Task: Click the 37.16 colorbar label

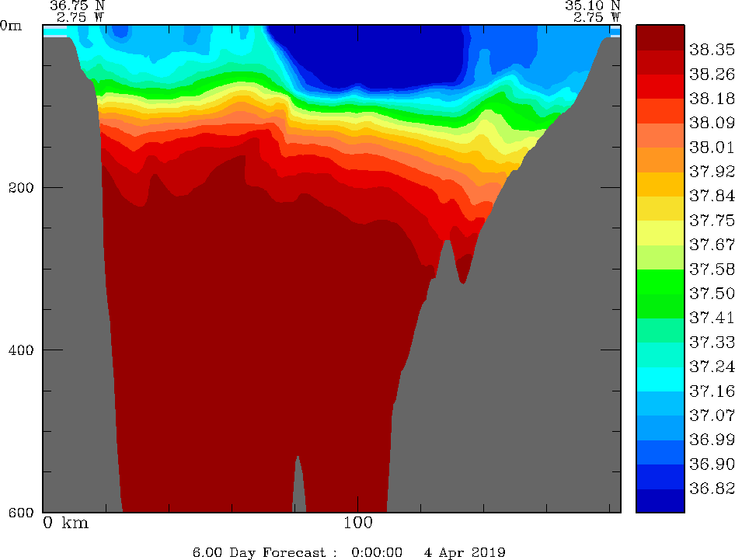Action: [x=712, y=391]
